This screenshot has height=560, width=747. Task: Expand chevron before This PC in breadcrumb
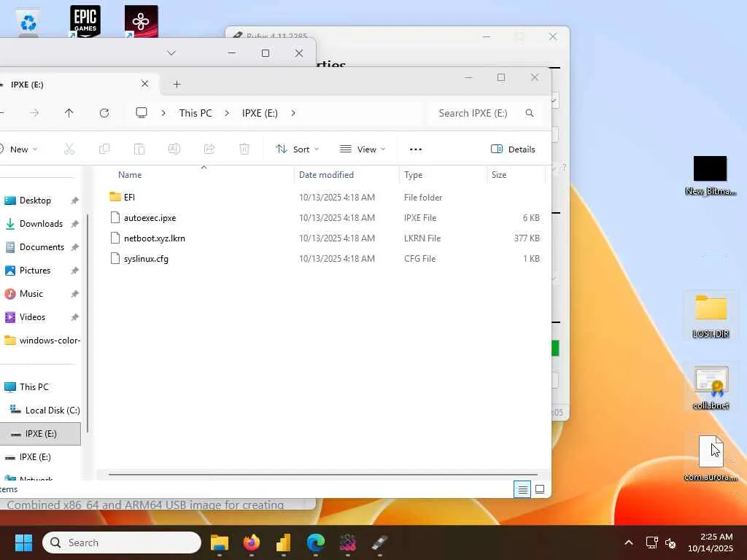coord(163,113)
